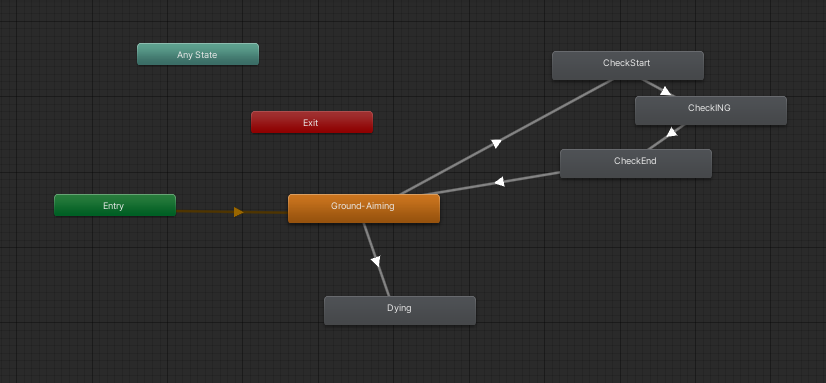Select the orange Ground-Aiming state

363,209
